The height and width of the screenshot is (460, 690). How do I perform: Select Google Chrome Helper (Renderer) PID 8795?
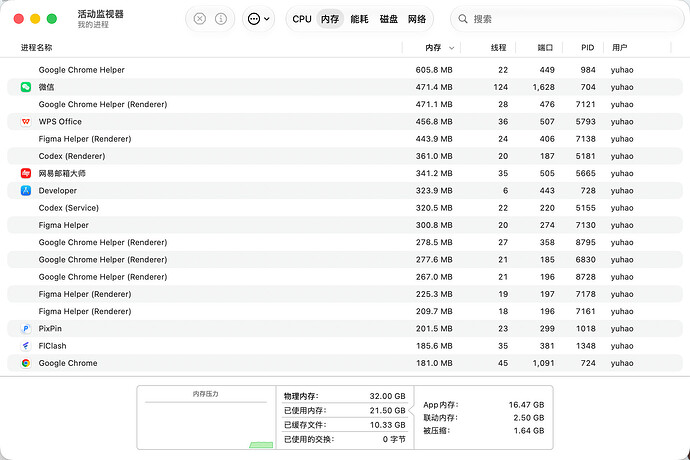pos(345,243)
